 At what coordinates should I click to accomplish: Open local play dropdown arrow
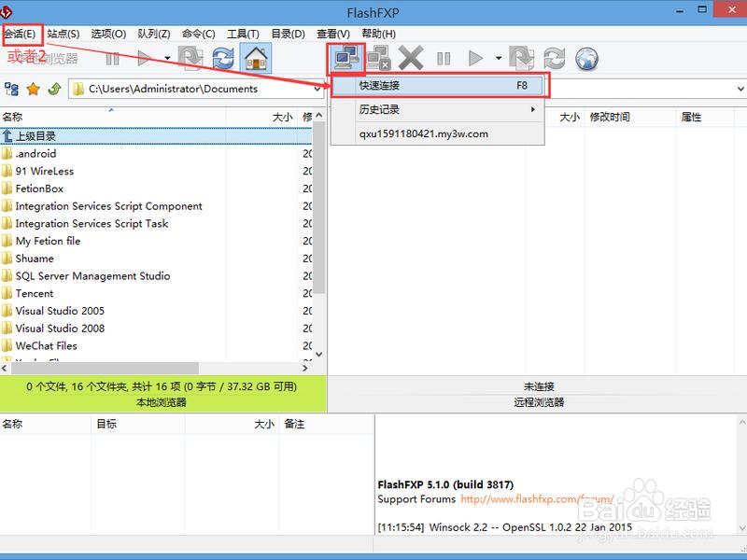(x=167, y=59)
